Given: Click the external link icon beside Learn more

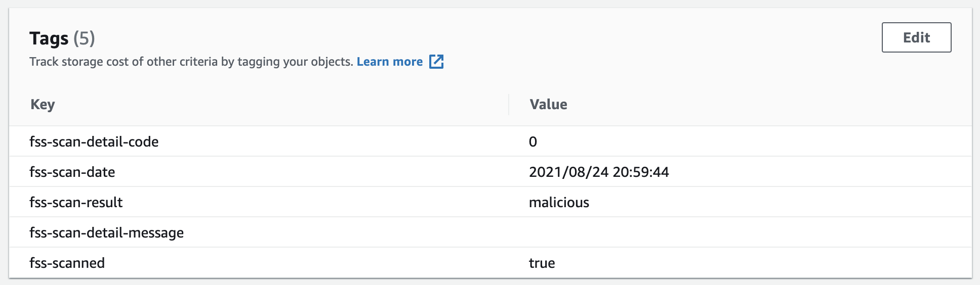Looking at the screenshot, I should [436, 62].
